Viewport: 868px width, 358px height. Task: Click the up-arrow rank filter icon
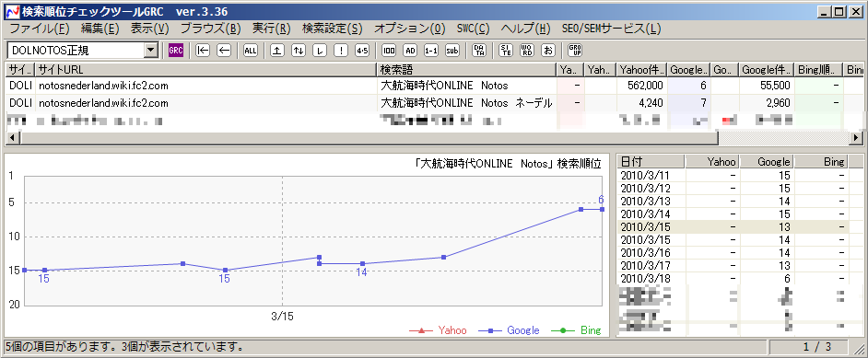(x=277, y=51)
